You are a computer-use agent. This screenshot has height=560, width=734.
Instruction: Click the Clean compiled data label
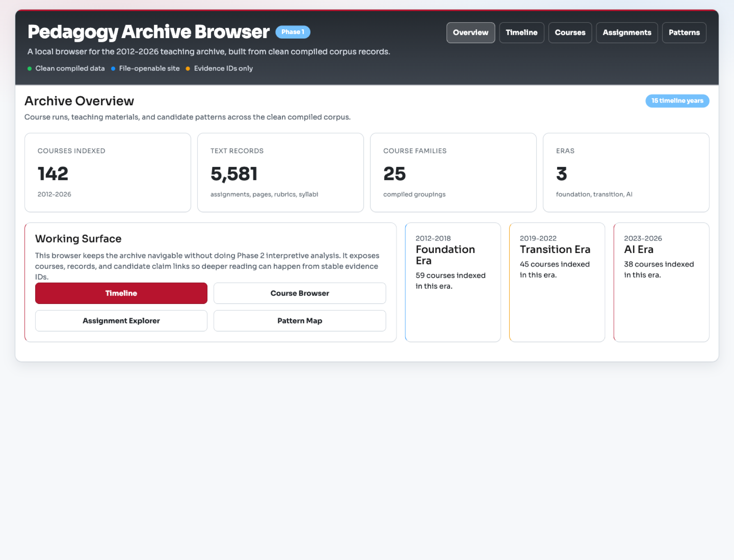click(70, 69)
